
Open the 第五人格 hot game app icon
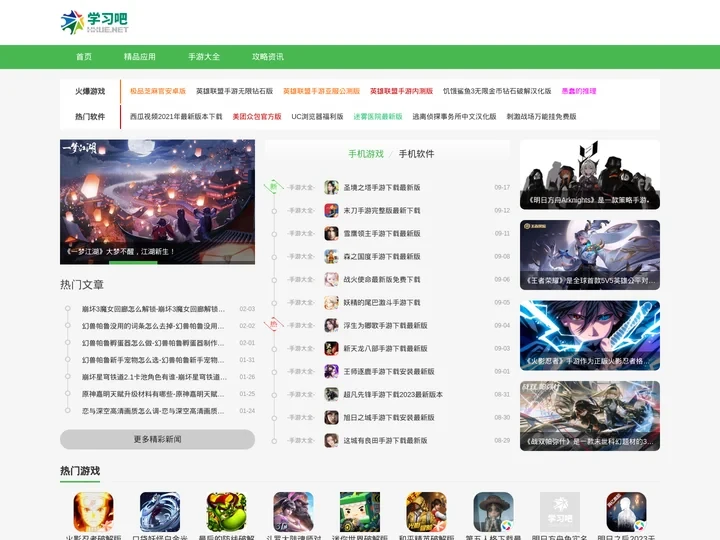[x=493, y=512]
